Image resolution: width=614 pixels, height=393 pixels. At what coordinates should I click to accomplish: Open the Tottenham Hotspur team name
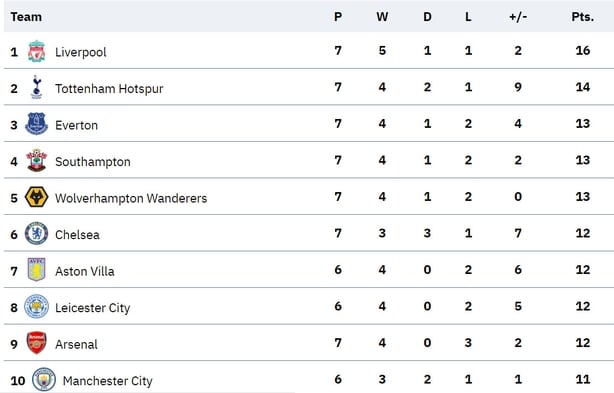coord(109,89)
